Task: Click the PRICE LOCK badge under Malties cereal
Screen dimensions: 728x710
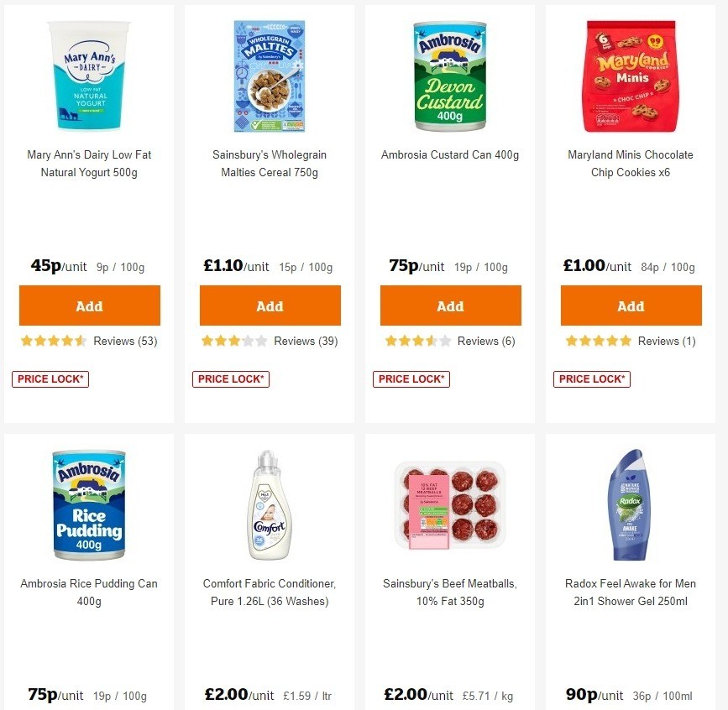Action: pos(230,378)
